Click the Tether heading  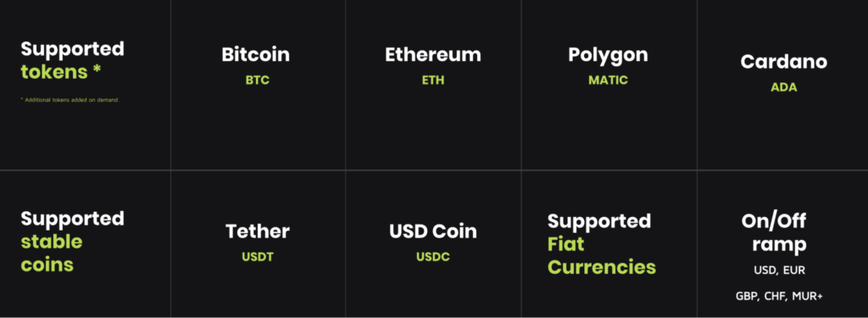(258, 231)
